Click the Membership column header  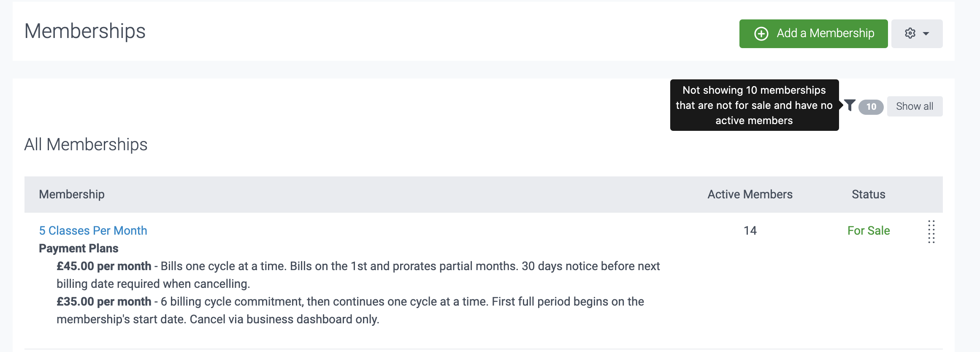72,194
